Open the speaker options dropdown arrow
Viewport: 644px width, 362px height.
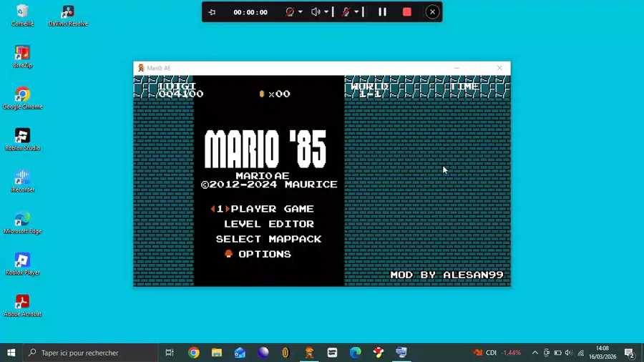(326, 12)
